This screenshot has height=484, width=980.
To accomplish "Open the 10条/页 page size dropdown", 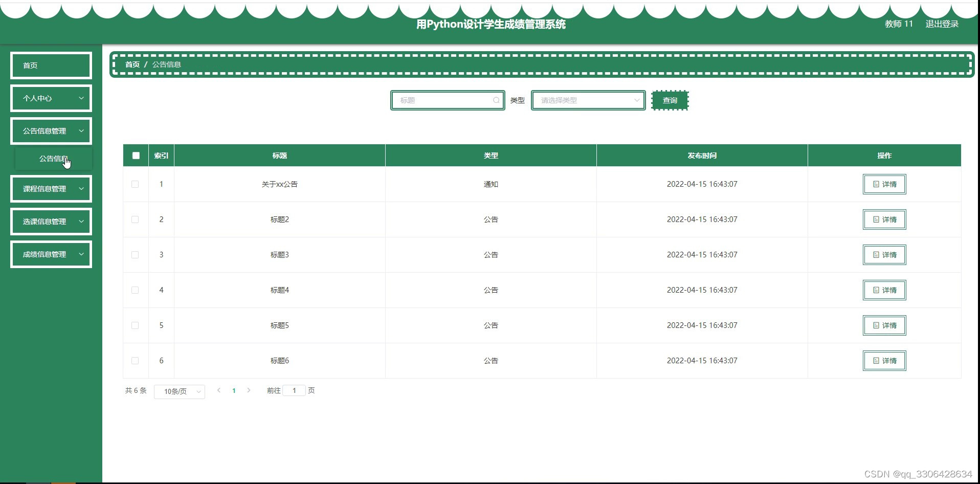I will pyautogui.click(x=180, y=391).
